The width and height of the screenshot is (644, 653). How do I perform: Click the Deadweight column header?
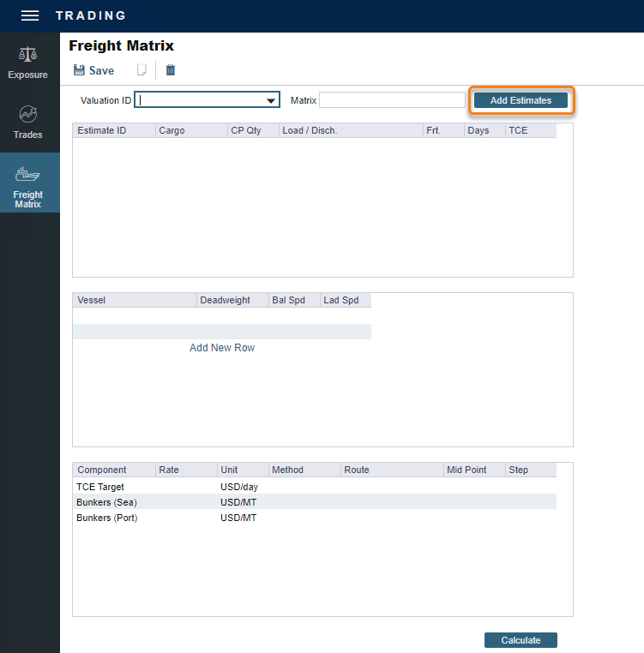click(x=225, y=300)
